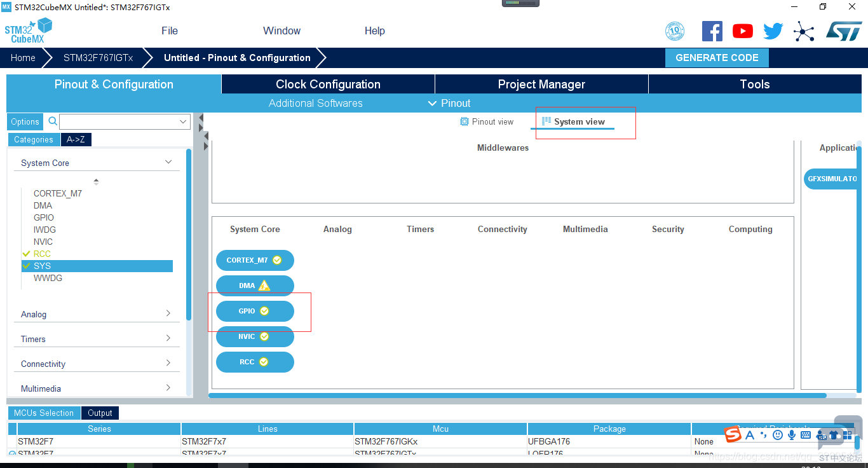The height and width of the screenshot is (468, 868).
Task: Click the GENERATE CODE button
Action: [717, 58]
